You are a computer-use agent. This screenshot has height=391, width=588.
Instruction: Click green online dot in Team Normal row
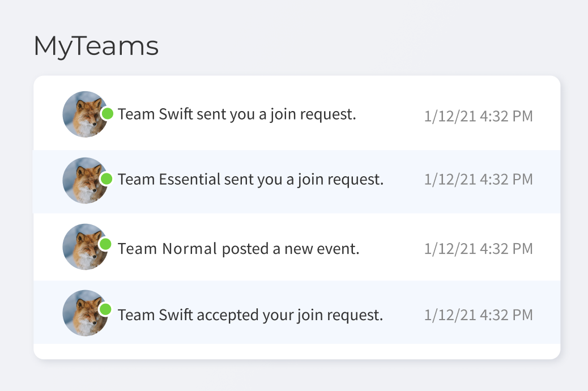point(105,244)
